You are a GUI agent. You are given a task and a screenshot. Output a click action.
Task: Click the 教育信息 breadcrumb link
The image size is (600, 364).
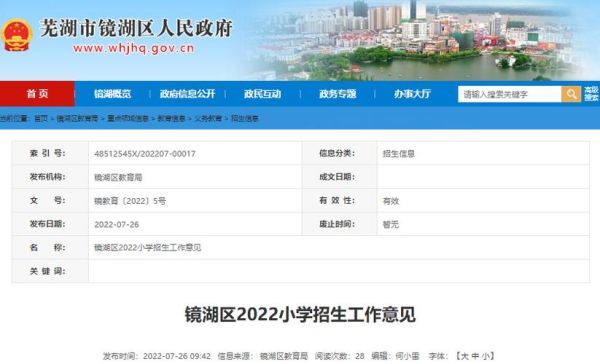click(171, 119)
